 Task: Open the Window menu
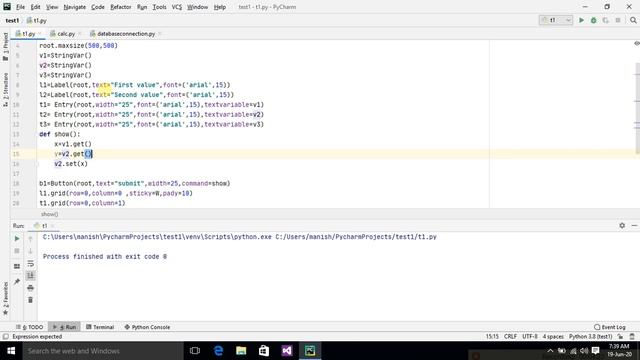pyautogui.click(x=198, y=7)
